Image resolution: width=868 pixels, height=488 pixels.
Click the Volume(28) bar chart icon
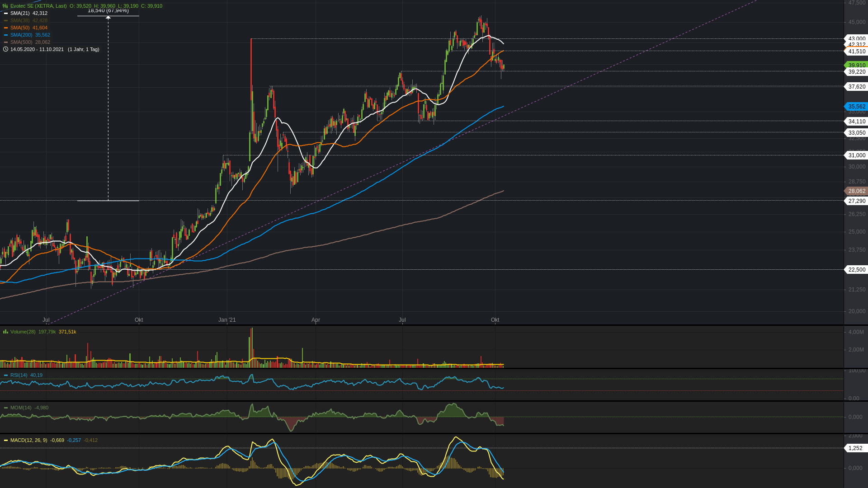pos(5,332)
